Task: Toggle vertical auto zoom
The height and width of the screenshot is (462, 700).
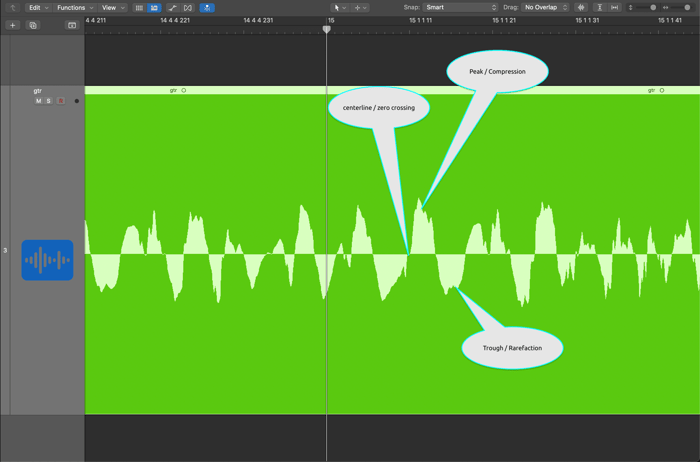Action: click(x=600, y=8)
